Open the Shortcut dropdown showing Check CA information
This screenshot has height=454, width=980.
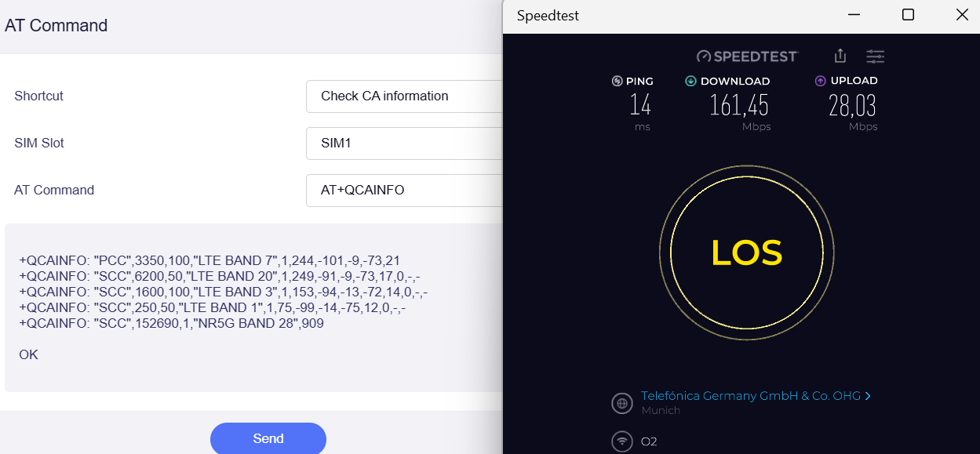click(x=403, y=96)
